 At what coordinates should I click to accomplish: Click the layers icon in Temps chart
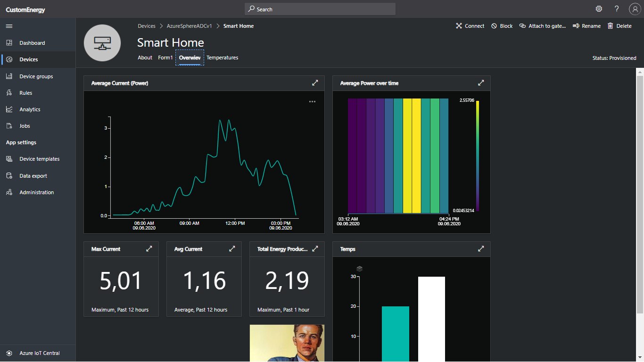(359, 269)
